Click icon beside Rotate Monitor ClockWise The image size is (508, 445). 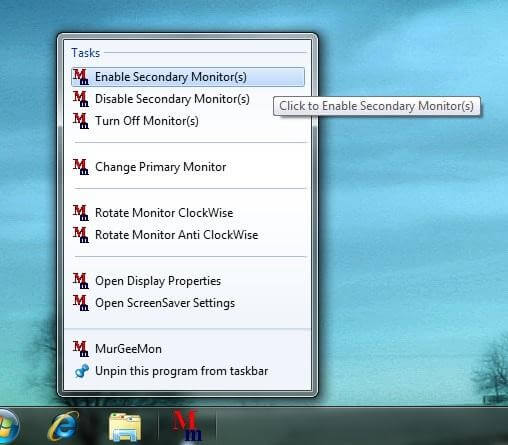(x=81, y=213)
